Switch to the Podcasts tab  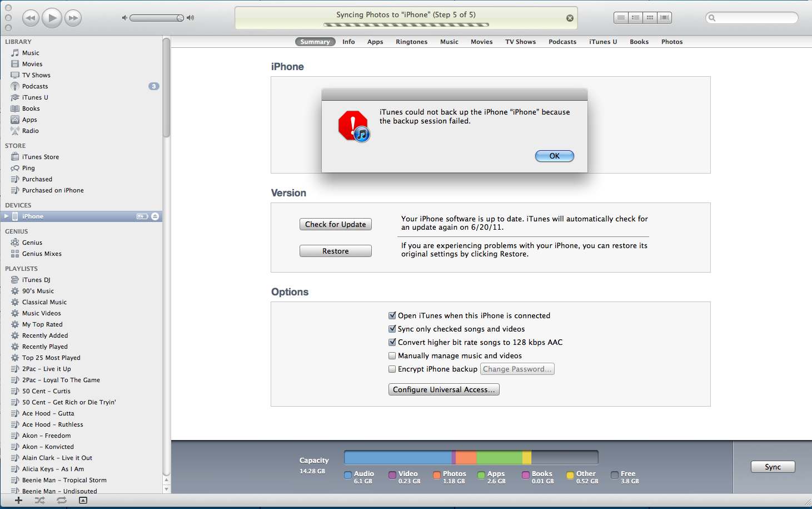click(562, 42)
